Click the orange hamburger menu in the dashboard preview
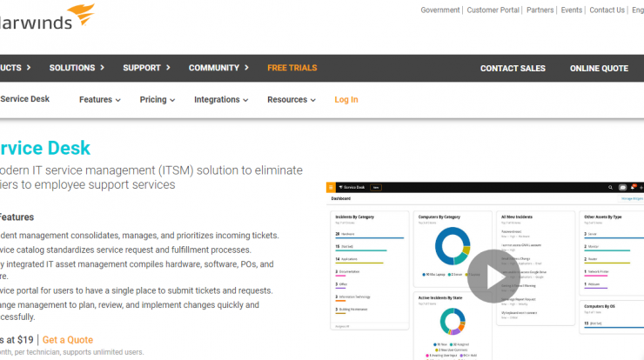This screenshot has height=360, width=644. pyautogui.click(x=331, y=188)
